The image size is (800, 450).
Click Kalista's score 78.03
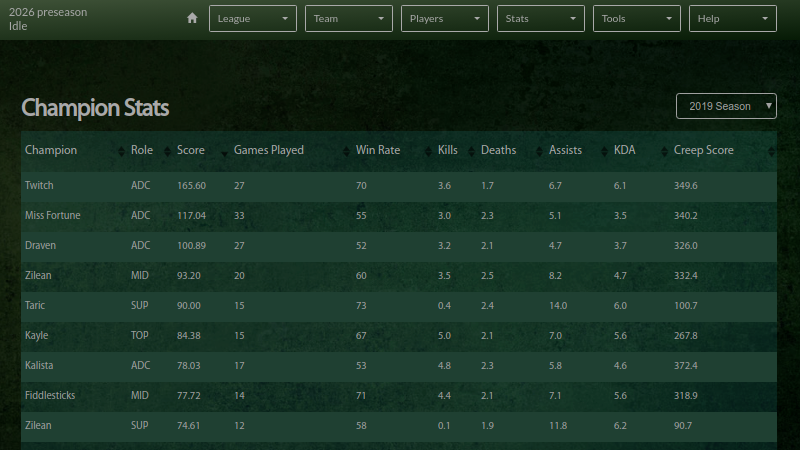pos(189,366)
